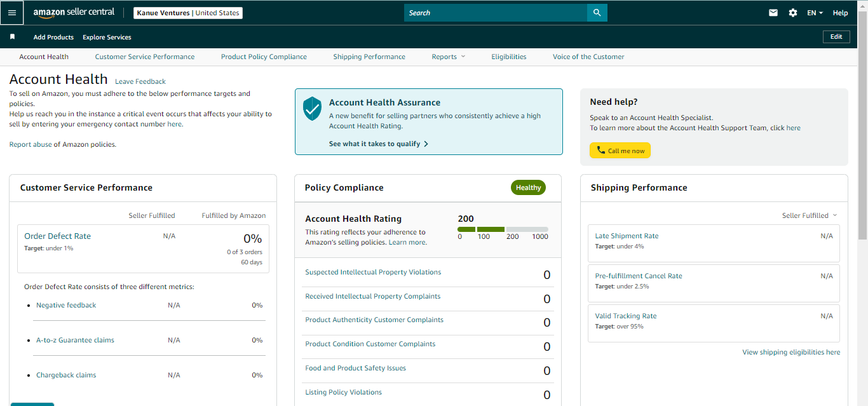Image resolution: width=868 pixels, height=406 pixels.
Task: Open Product Authenticity Customer Complaints
Action: (x=374, y=320)
